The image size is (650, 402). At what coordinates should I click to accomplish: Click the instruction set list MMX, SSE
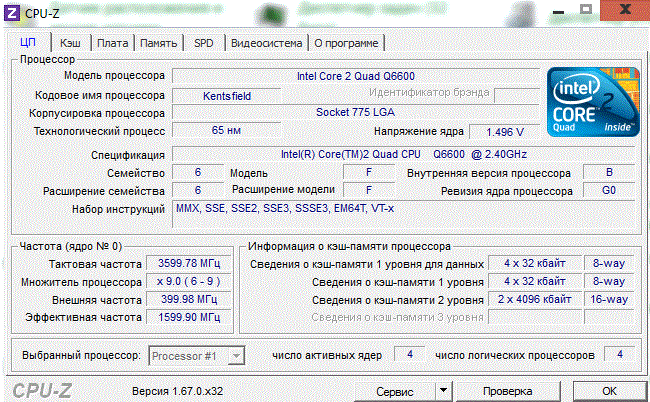(x=403, y=214)
